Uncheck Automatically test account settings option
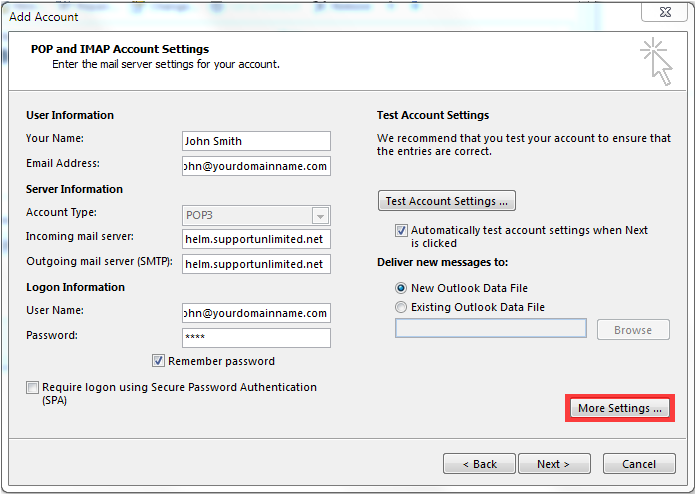The height and width of the screenshot is (495, 696). click(x=401, y=230)
